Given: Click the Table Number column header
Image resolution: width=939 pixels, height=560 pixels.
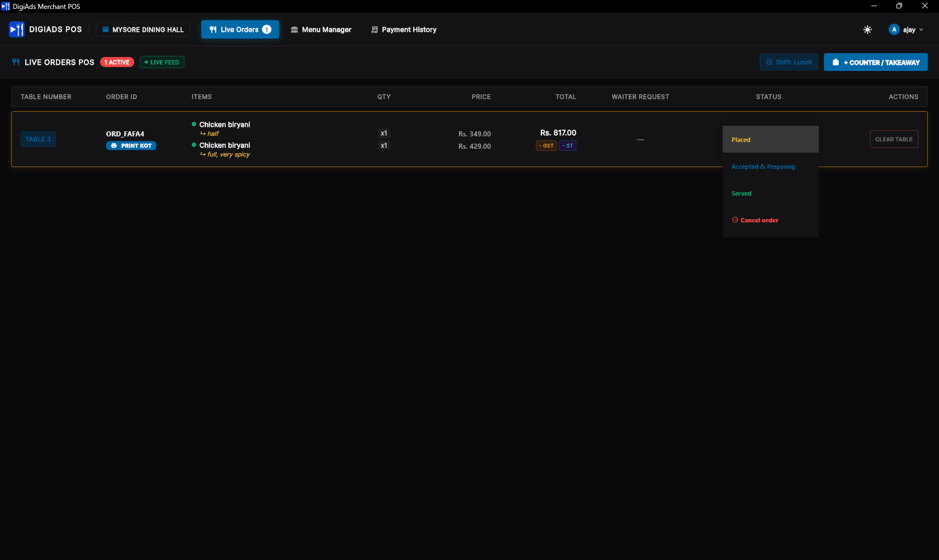Looking at the screenshot, I should 46,97.
